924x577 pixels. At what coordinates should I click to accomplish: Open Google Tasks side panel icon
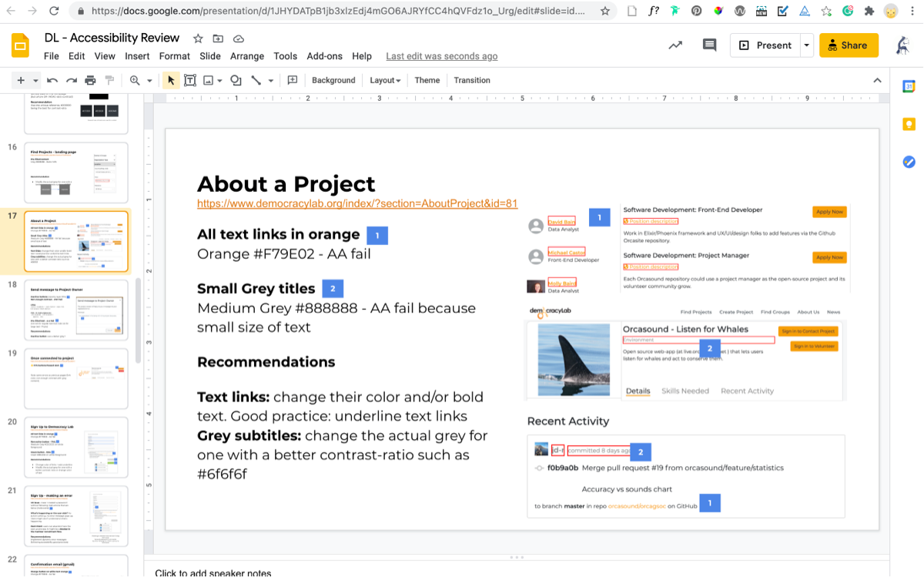coord(909,162)
